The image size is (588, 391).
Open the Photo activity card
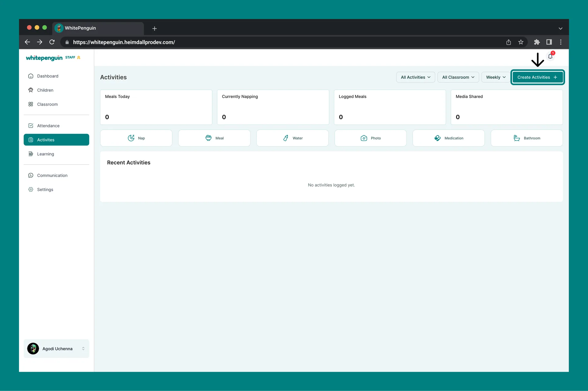point(371,138)
